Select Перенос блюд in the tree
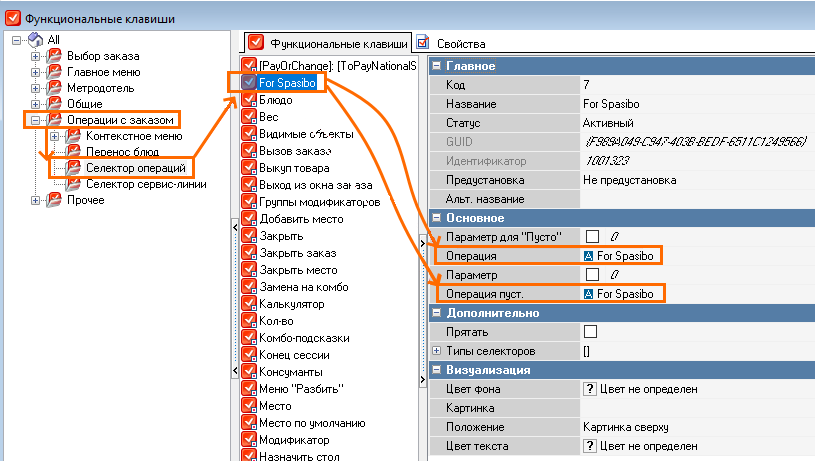 [122, 152]
